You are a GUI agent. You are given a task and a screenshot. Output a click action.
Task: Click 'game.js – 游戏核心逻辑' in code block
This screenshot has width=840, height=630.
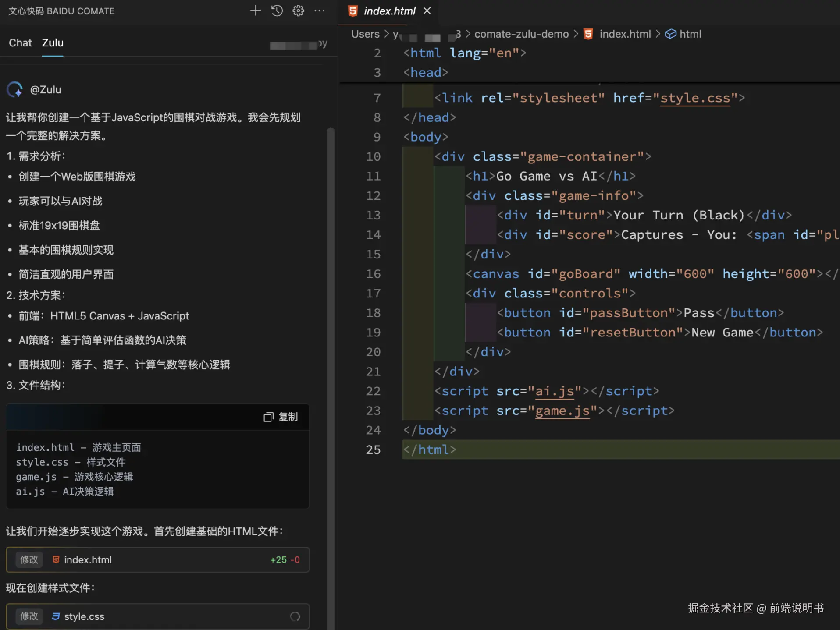(75, 477)
